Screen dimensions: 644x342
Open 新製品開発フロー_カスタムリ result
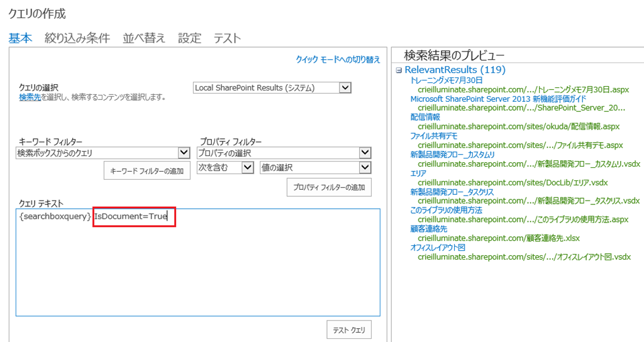453,155
